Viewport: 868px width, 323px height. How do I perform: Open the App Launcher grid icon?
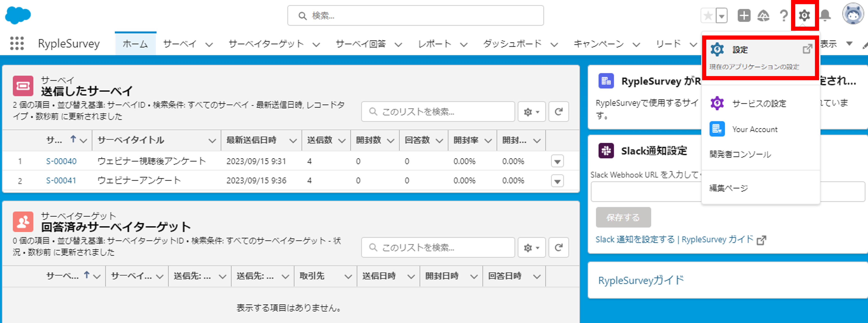point(17,43)
